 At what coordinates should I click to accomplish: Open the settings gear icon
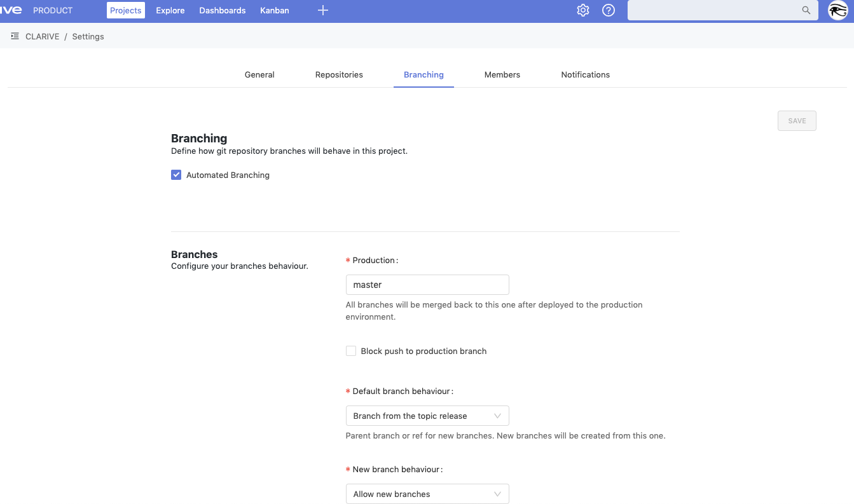(583, 10)
